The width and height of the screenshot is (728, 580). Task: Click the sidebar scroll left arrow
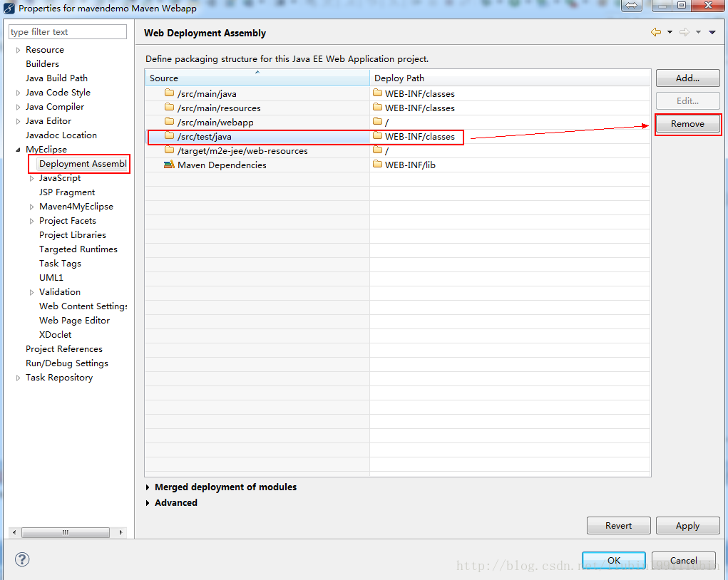point(14,532)
